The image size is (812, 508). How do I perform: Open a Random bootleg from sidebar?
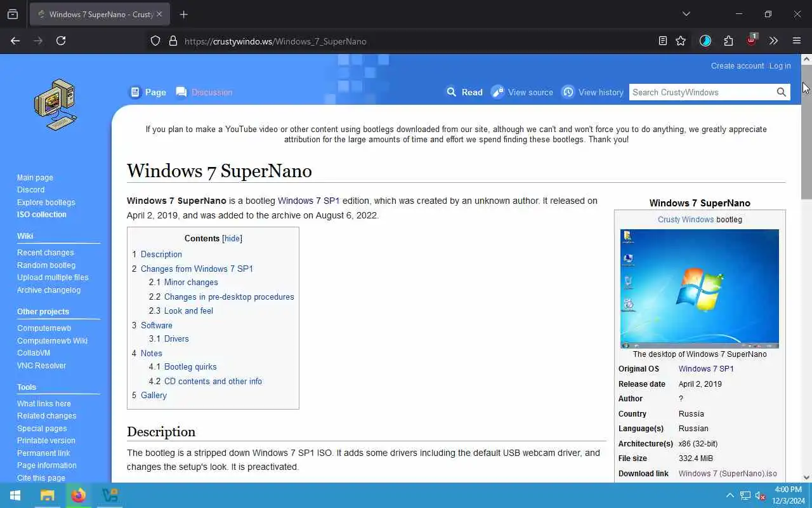click(46, 265)
